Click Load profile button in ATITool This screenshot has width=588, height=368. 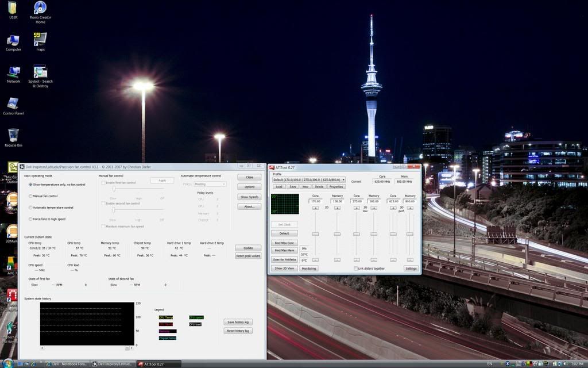(x=279, y=187)
